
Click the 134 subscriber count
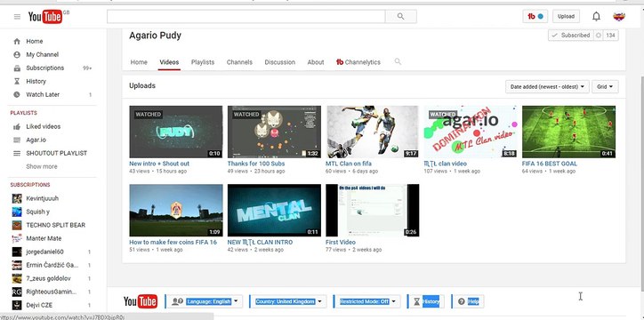coord(611,36)
